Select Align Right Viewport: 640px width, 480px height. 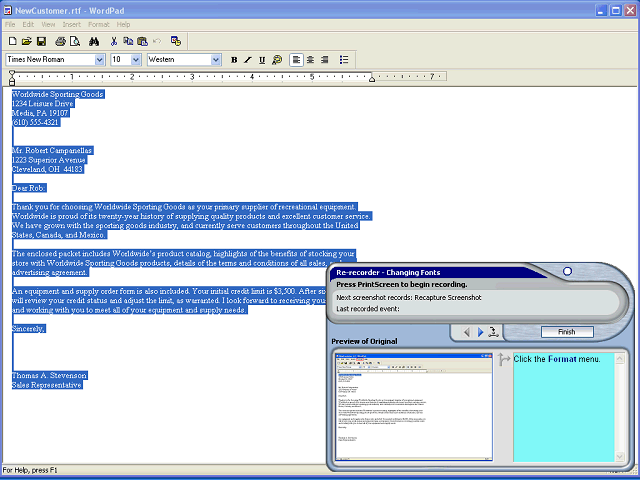(x=325, y=60)
